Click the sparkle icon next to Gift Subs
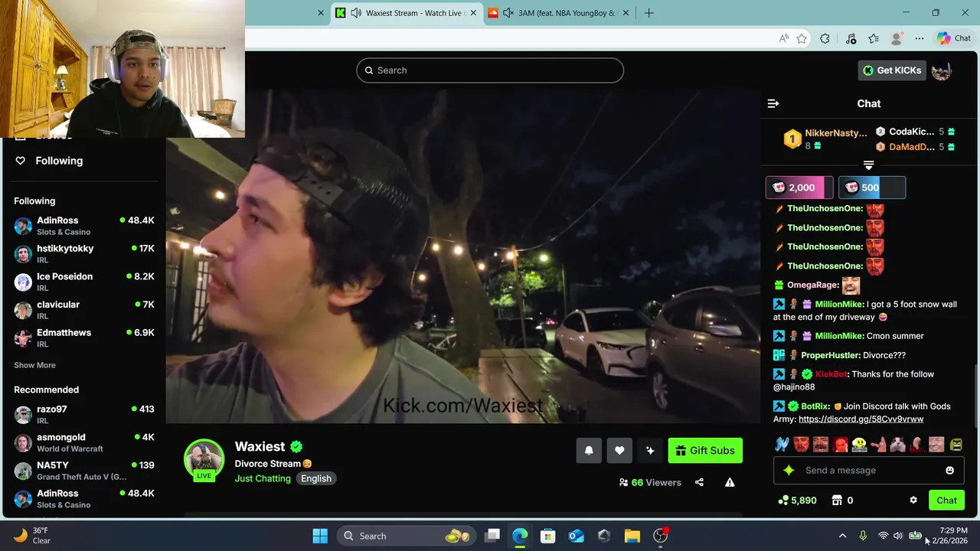Viewport: 980px width, 551px height. pyautogui.click(x=650, y=451)
